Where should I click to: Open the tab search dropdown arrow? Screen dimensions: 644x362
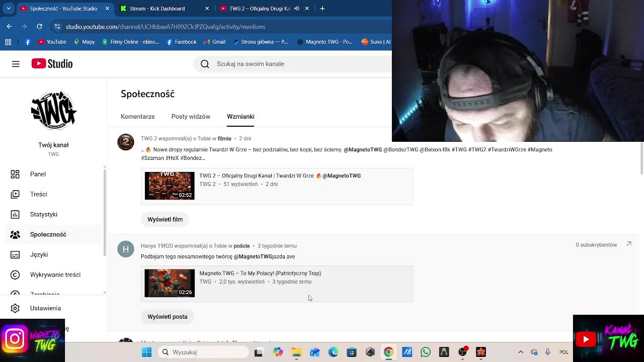click(x=9, y=9)
